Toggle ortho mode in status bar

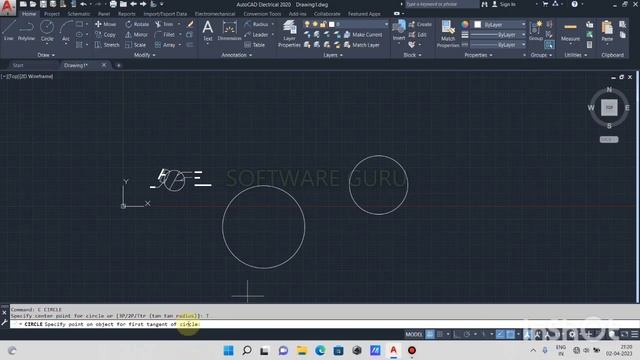[x=457, y=334]
